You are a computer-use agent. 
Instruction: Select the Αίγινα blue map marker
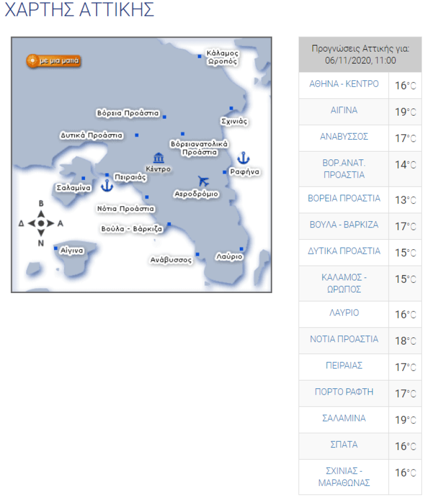(x=55, y=248)
